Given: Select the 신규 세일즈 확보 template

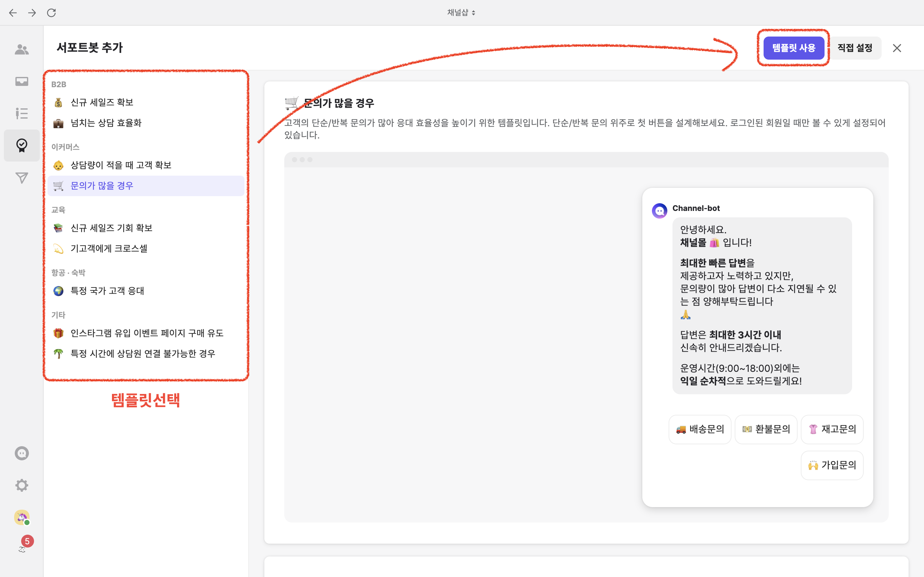Looking at the screenshot, I should [102, 102].
